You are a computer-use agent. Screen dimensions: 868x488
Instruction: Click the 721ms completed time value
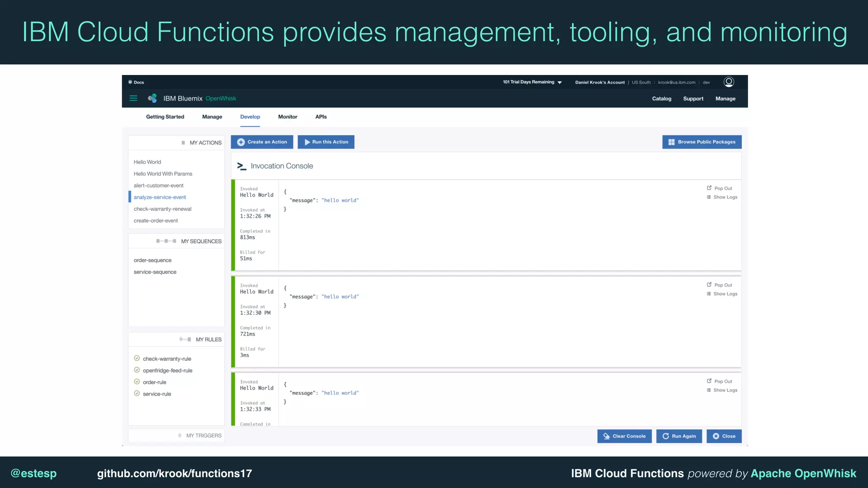[x=248, y=334]
